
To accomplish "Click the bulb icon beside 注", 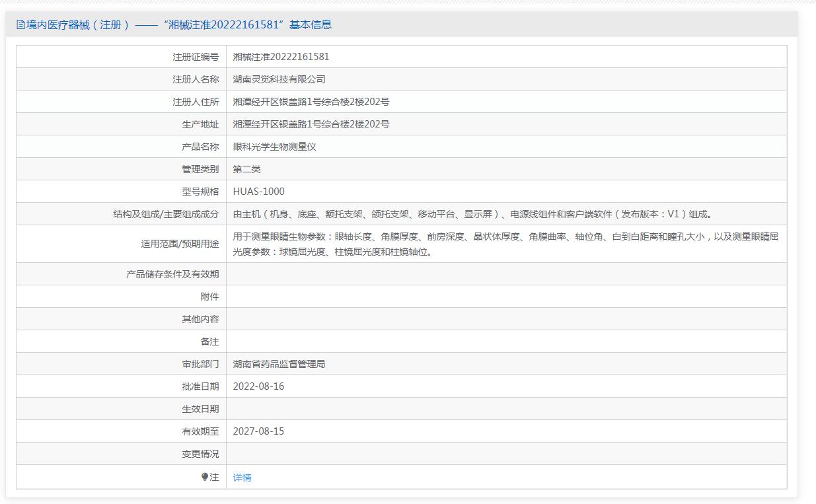I will pyautogui.click(x=205, y=477).
